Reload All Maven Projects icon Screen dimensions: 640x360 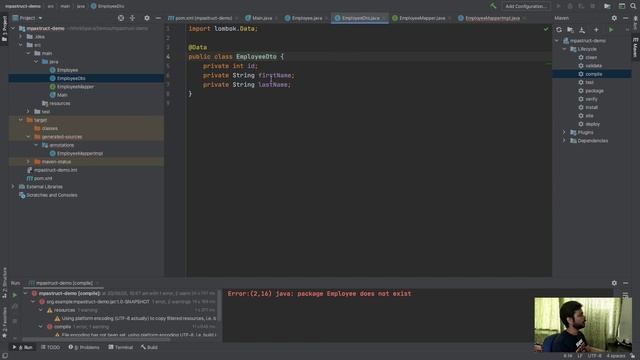559,30
